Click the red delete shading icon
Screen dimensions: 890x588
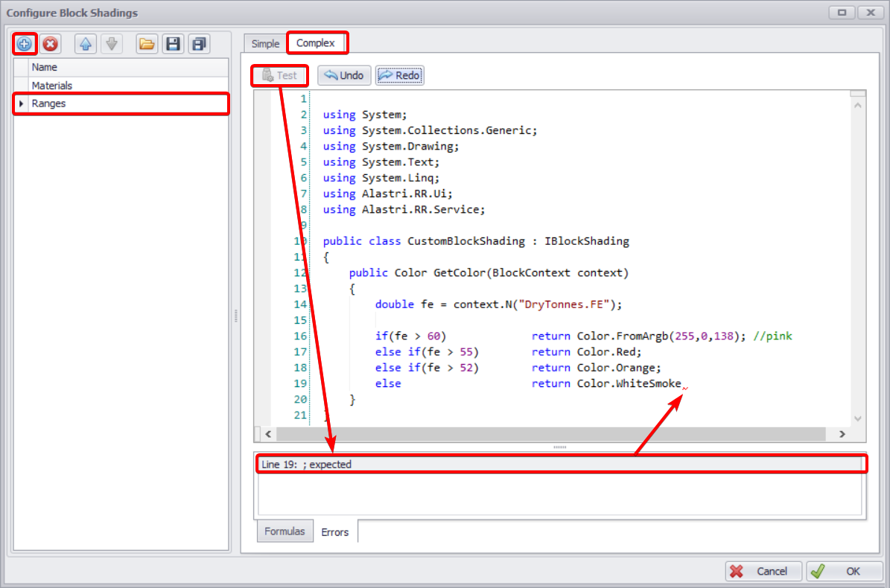[50, 44]
